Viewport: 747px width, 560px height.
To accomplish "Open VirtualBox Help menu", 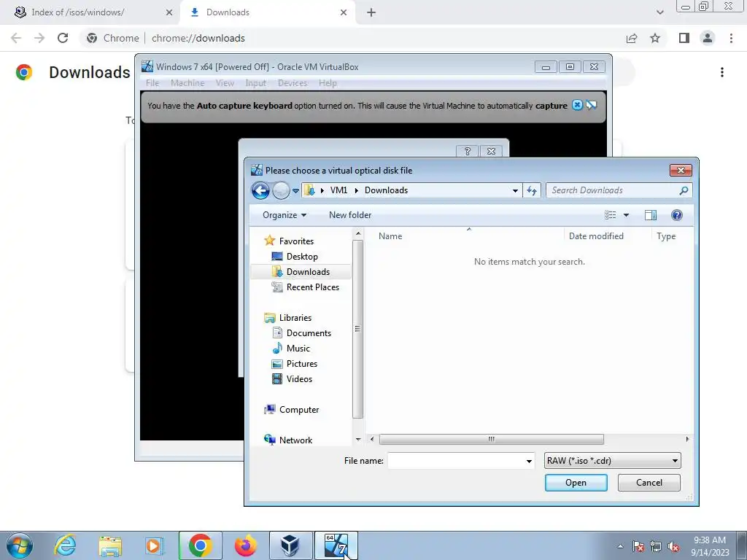I will 328,83.
